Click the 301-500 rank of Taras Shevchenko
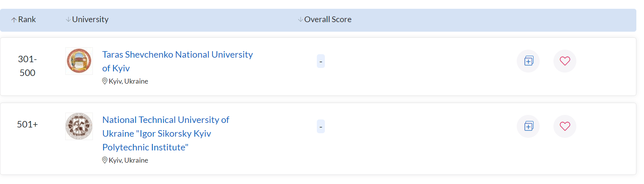Screen dimensions: 644x184 coord(28,66)
